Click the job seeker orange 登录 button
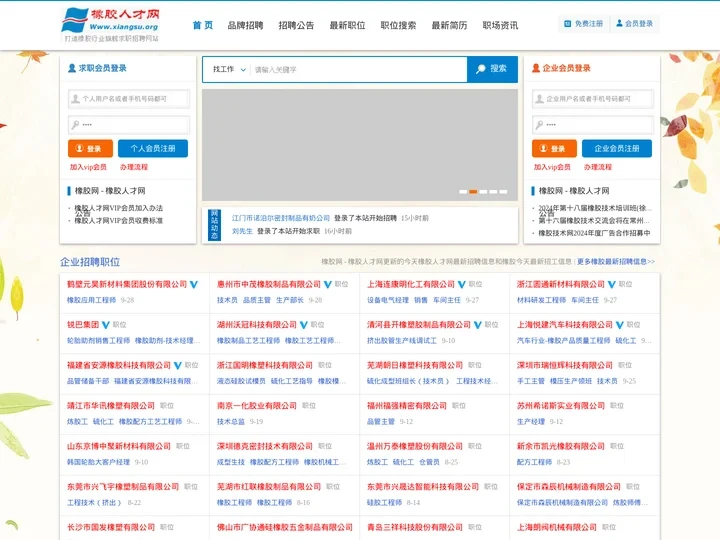The height and width of the screenshot is (540, 720). pos(90,148)
